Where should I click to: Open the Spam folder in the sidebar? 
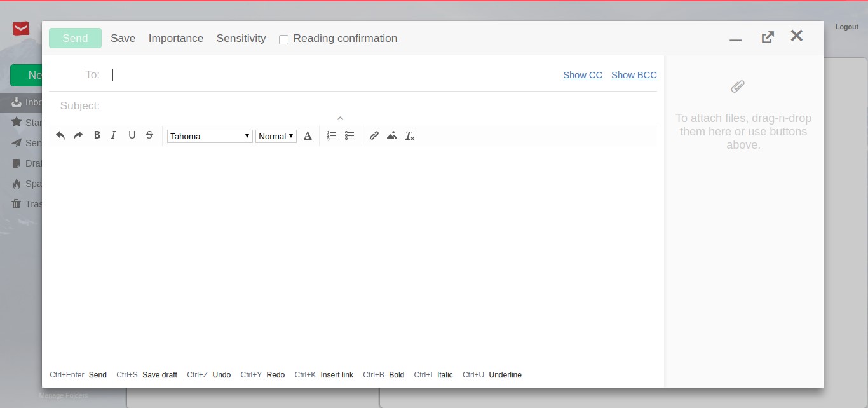coord(30,184)
